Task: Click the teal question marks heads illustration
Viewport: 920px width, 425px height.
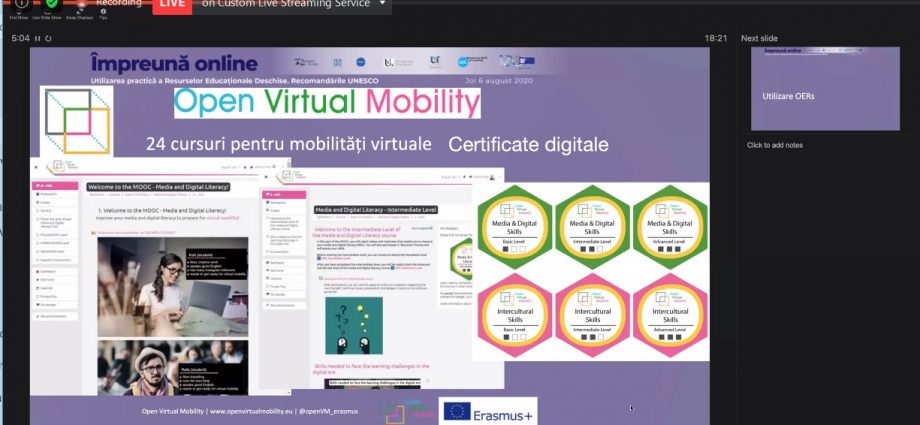Action: click(x=354, y=325)
